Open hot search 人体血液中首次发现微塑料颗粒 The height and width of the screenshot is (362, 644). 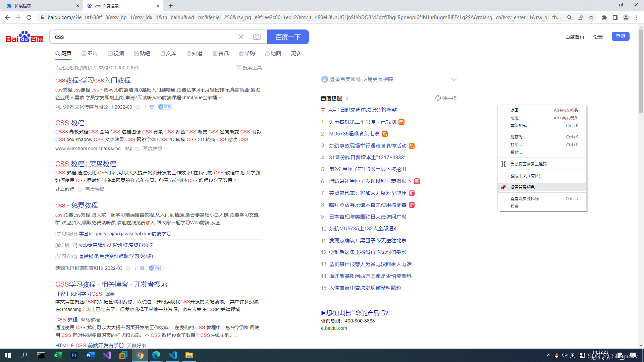point(365,288)
